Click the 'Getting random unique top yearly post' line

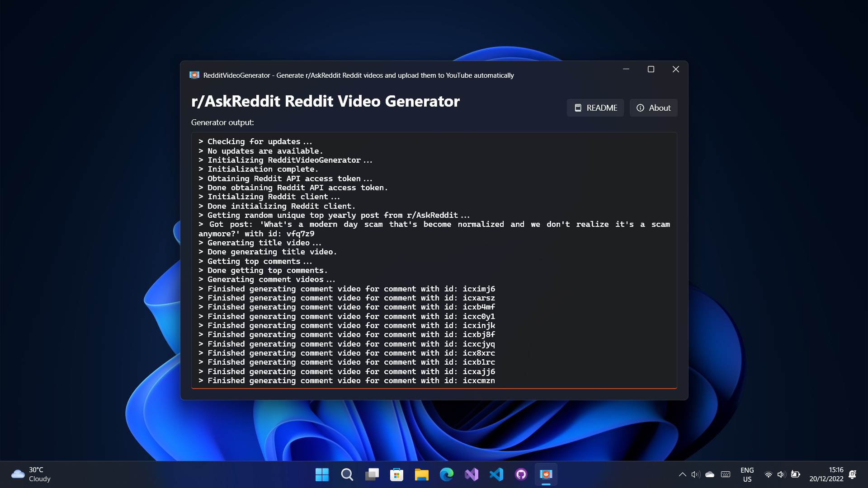tap(335, 215)
